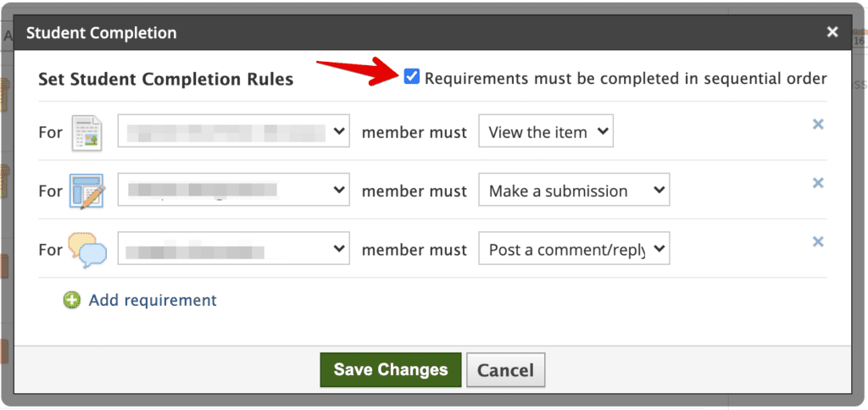Click the green plus Add requirement icon
The width and height of the screenshot is (868, 410).
click(71, 301)
